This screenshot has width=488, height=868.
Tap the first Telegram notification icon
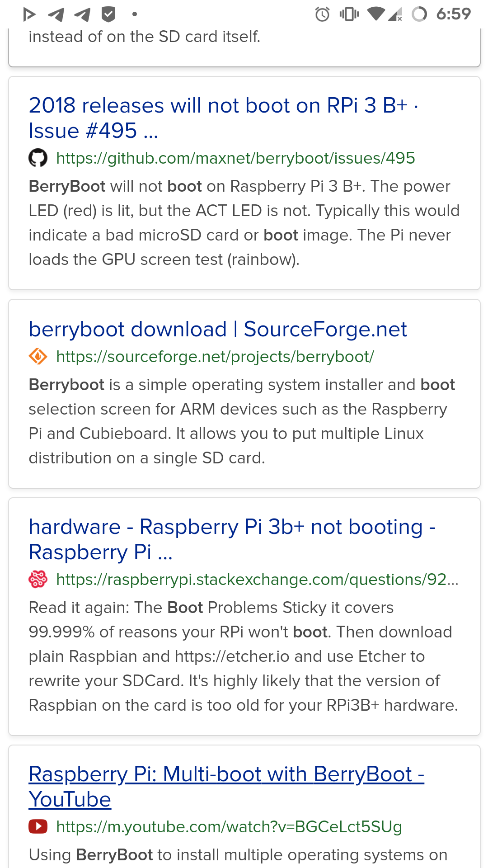pyautogui.click(x=56, y=15)
